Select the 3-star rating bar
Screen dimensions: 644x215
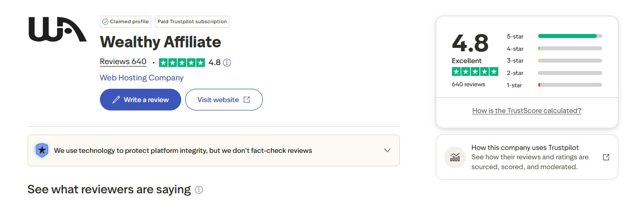[x=570, y=61]
